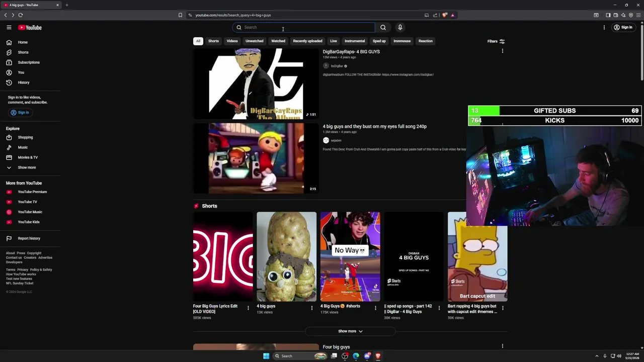This screenshot has height=362, width=644.
Task: Open OBS Studio from the taskbar
Action: click(345, 356)
